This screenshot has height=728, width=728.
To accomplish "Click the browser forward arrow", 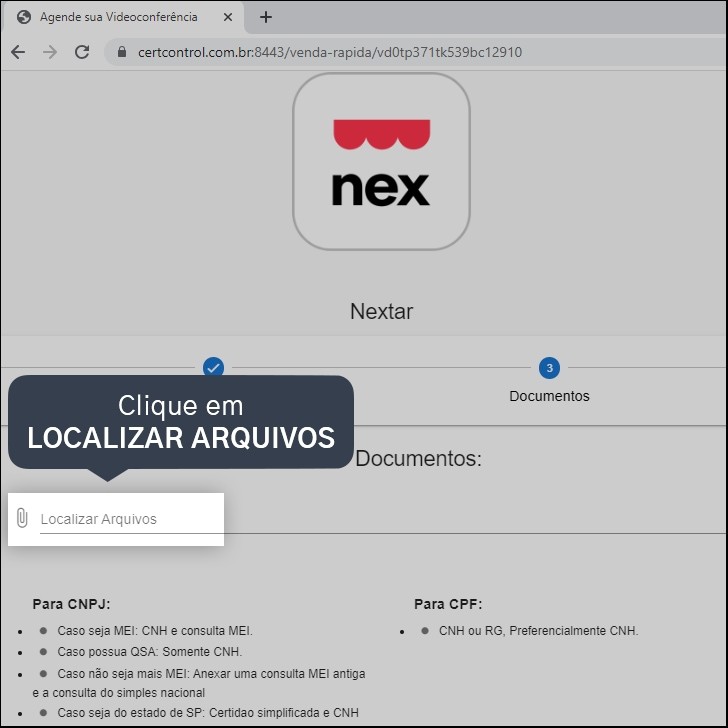I will (x=50, y=52).
